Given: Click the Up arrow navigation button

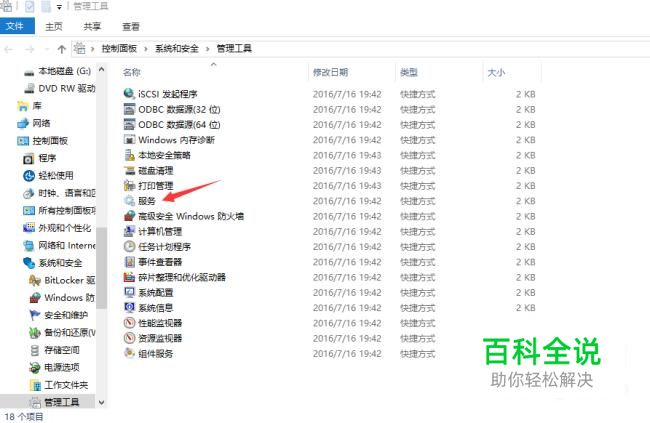Looking at the screenshot, I should coord(62,49).
